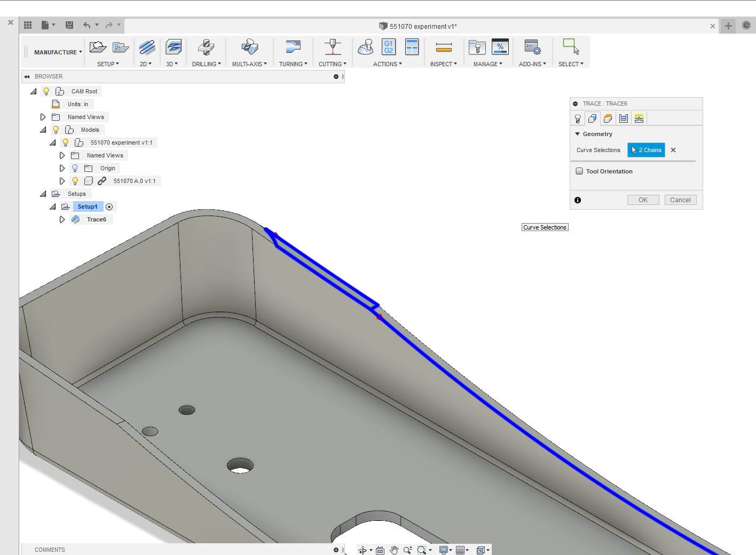Open the MANUFACTURE workspace dropdown

(x=58, y=52)
